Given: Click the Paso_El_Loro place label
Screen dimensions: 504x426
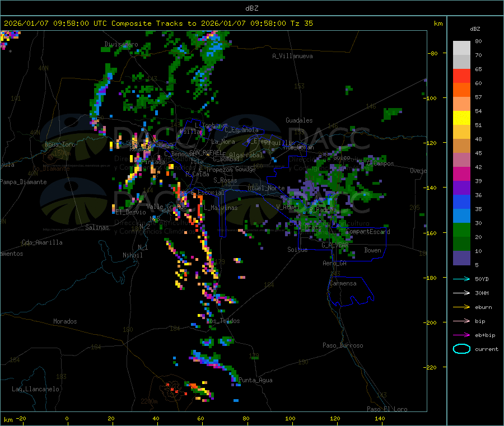Looking at the screenshot, I should pos(387,409).
